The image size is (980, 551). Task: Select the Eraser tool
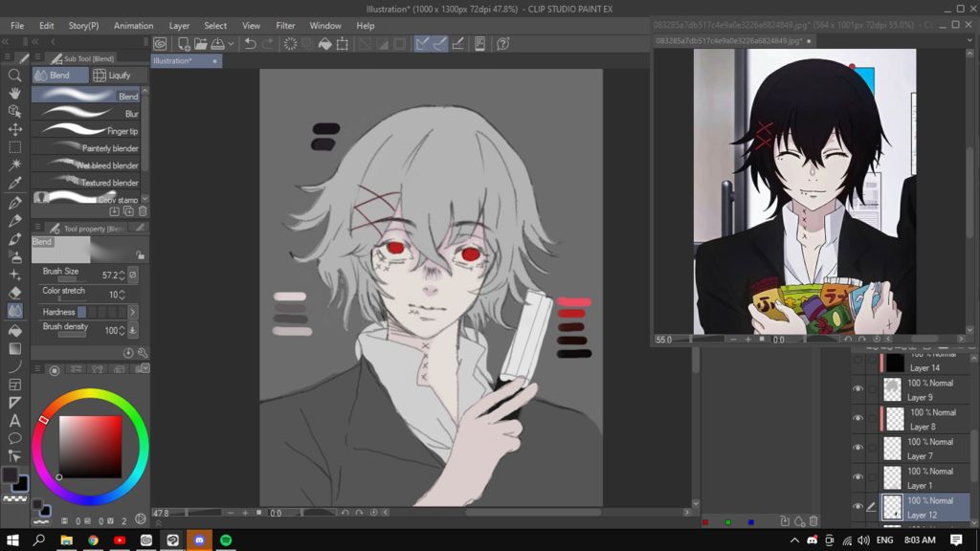click(x=15, y=293)
